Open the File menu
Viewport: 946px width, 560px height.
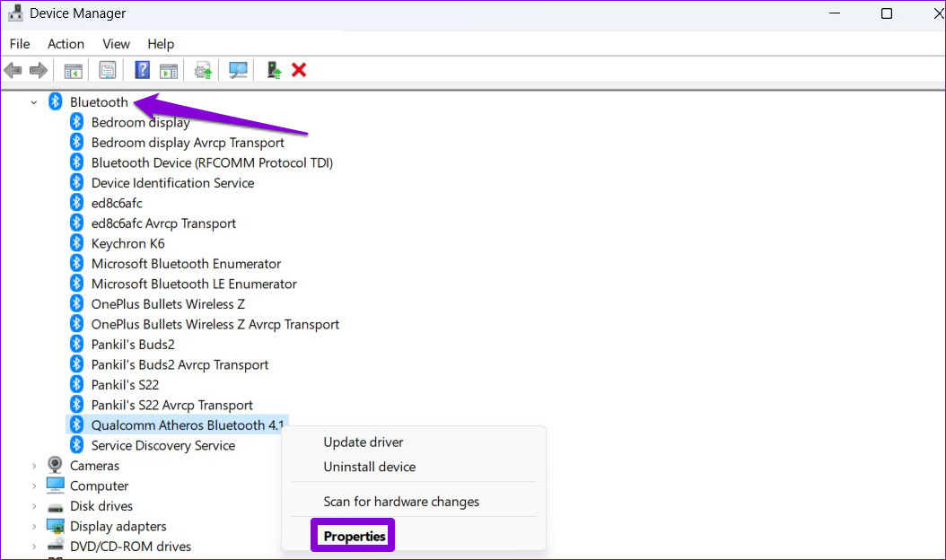(20, 43)
